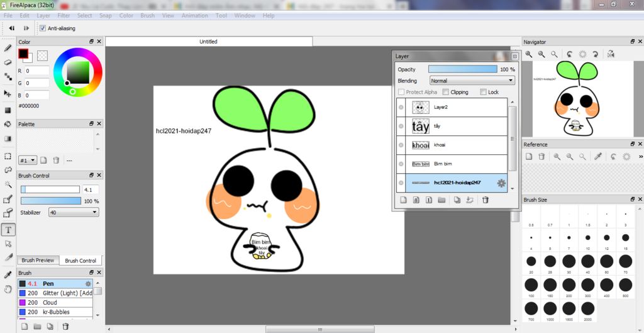Select the Select Eraser tool
The height and width of the screenshot is (333, 644).
coord(8,213)
